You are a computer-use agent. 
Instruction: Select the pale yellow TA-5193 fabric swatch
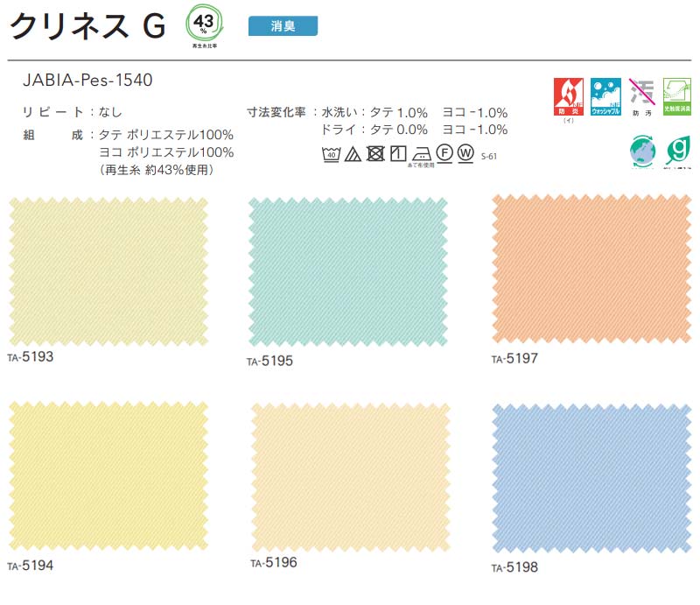[x=109, y=271]
